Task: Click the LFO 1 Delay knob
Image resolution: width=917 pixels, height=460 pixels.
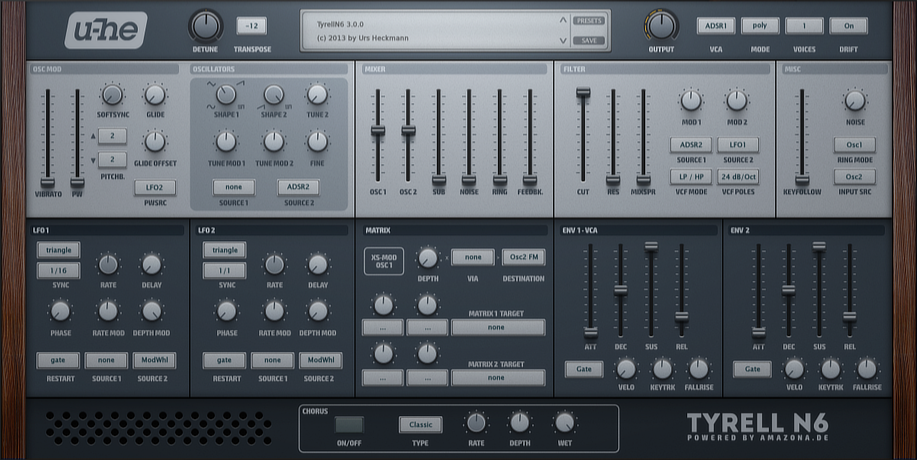Action: [x=151, y=264]
